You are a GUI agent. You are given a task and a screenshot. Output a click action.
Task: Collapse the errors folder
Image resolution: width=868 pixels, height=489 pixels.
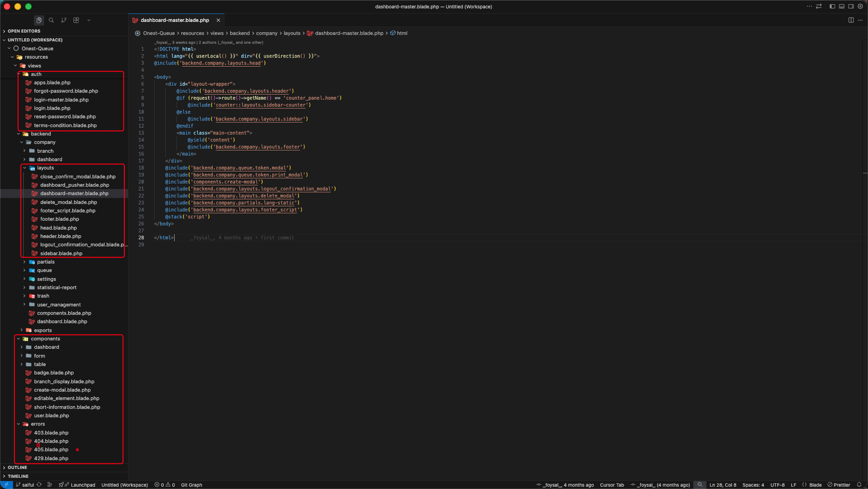(38, 424)
